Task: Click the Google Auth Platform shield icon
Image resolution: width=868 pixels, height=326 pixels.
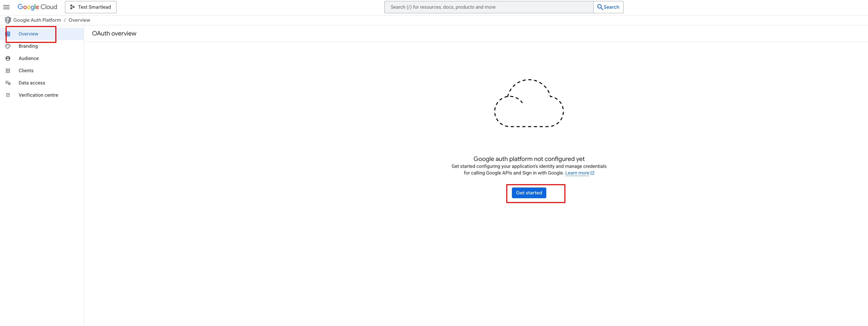Action: click(8, 20)
